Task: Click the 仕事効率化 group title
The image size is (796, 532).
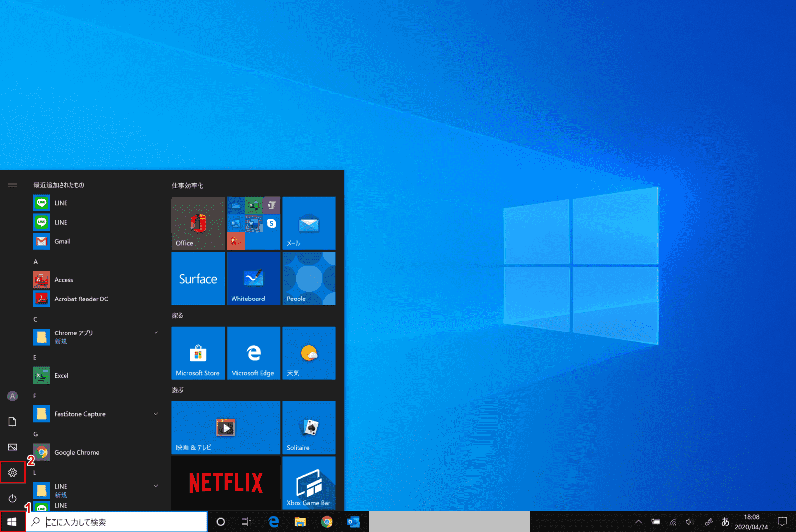Action: pyautogui.click(x=187, y=186)
